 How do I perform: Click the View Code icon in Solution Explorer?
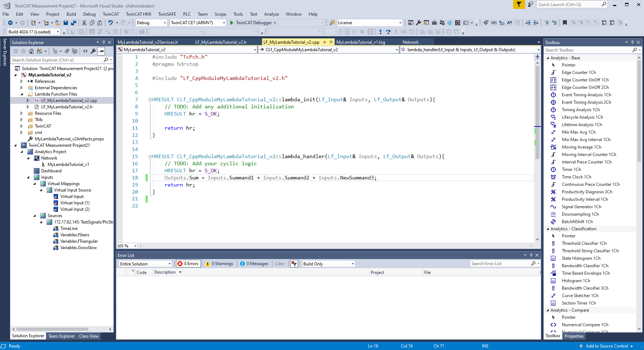85,51
